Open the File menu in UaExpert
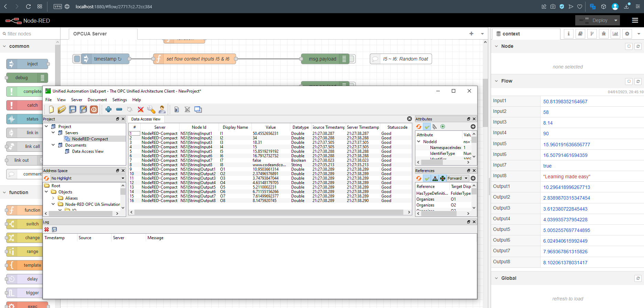Viewport: 644px width, 308px height. (48, 100)
